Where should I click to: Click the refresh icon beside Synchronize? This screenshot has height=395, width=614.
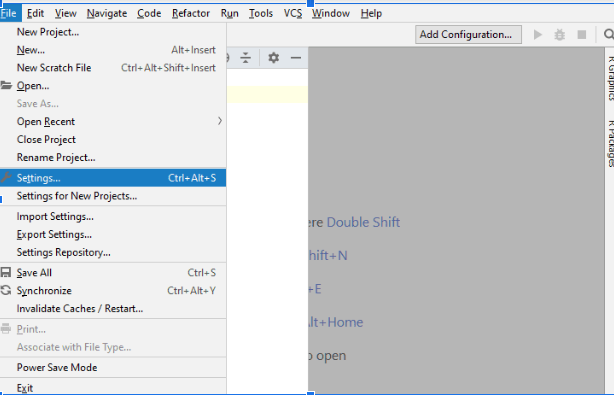pyautogui.click(x=6, y=290)
